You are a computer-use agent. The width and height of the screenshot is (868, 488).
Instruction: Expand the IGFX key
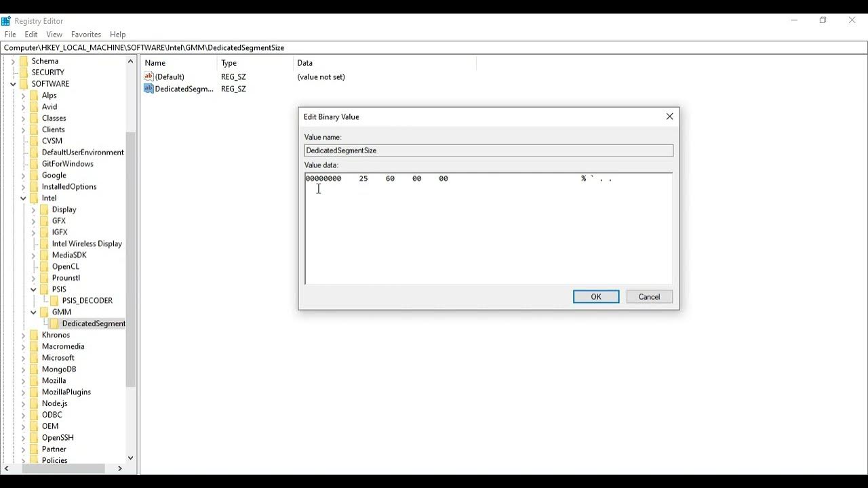[33, 232]
